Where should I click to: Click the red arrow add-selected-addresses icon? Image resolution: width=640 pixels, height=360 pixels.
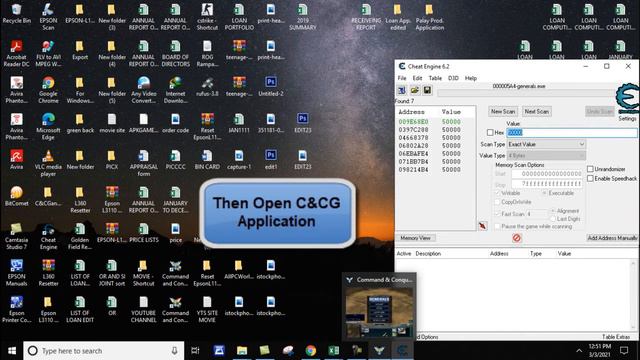[483, 226]
